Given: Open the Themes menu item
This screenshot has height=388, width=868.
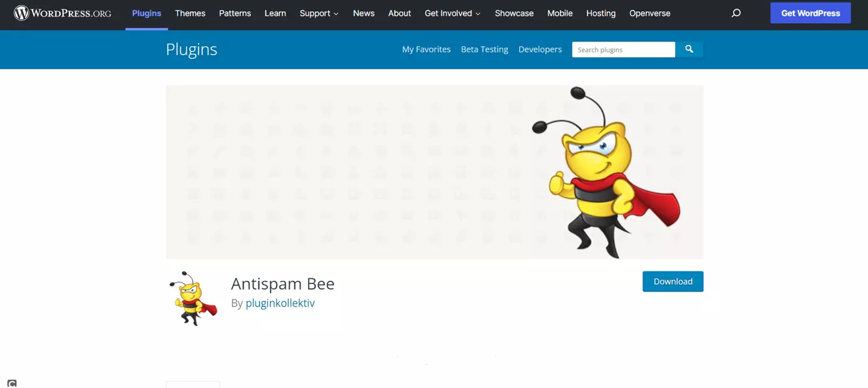Looking at the screenshot, I should coord(190,13).
